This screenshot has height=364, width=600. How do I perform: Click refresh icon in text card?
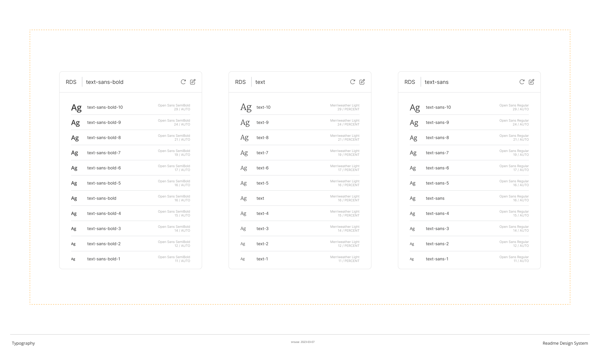click(353, 82)
